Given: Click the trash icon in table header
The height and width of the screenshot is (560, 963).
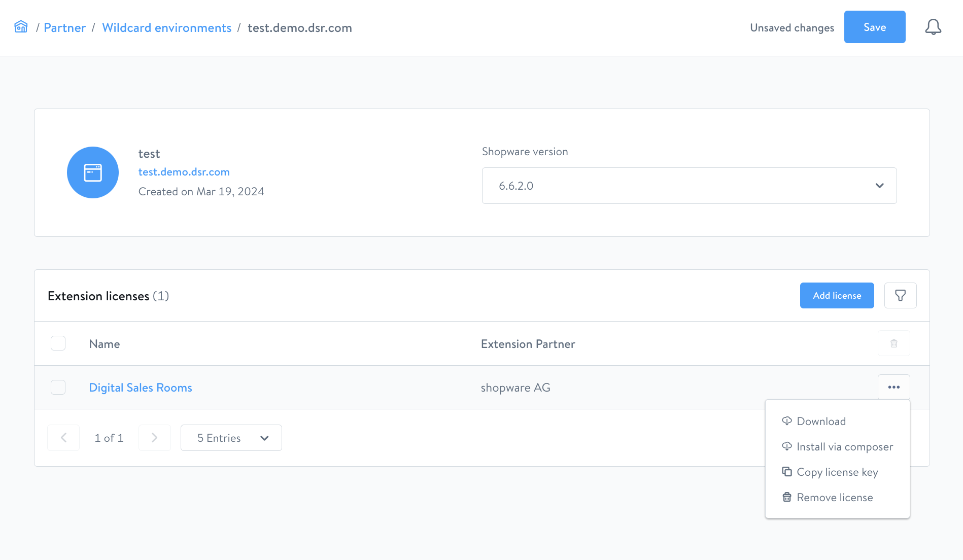Looking at the screenshot, I should click(893, 343).
